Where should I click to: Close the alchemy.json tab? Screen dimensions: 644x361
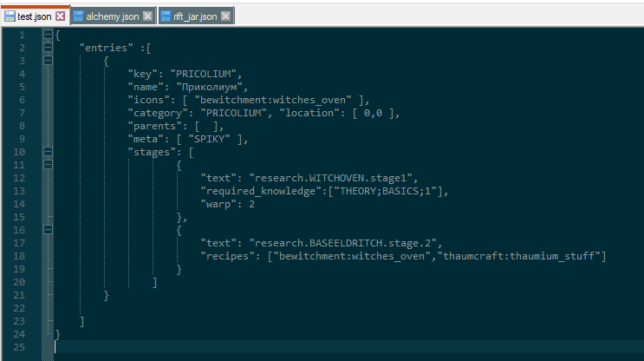tap(147, 16)
